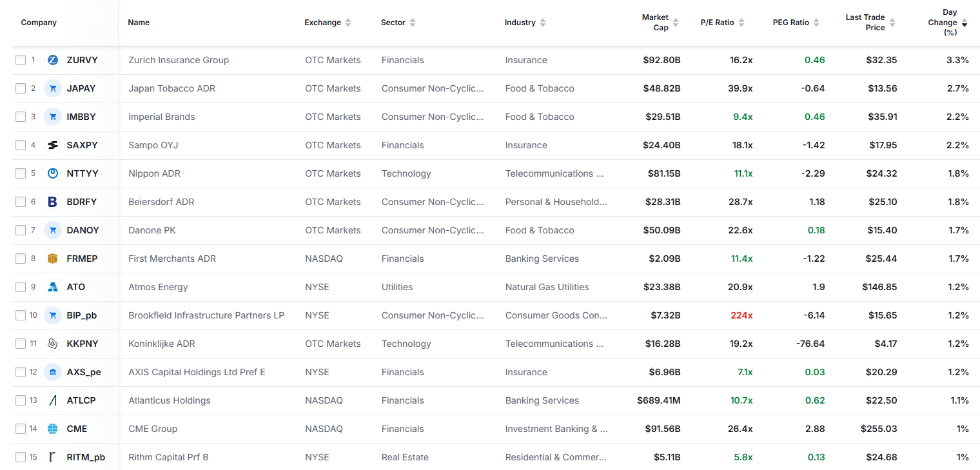Click the FRMEP gold box logo
Image resolution: width=980 pixels, height=470 pixels.
tap(53, 259)
